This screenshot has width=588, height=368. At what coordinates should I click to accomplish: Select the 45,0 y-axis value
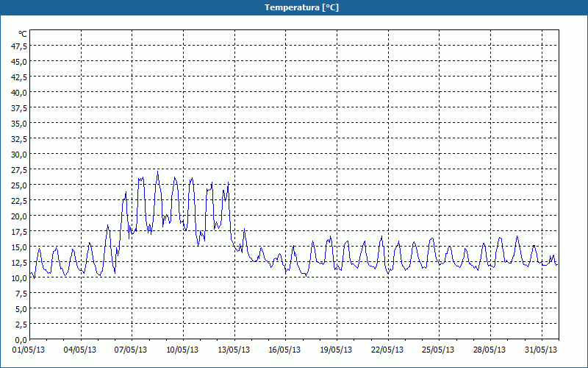[20, 62]
